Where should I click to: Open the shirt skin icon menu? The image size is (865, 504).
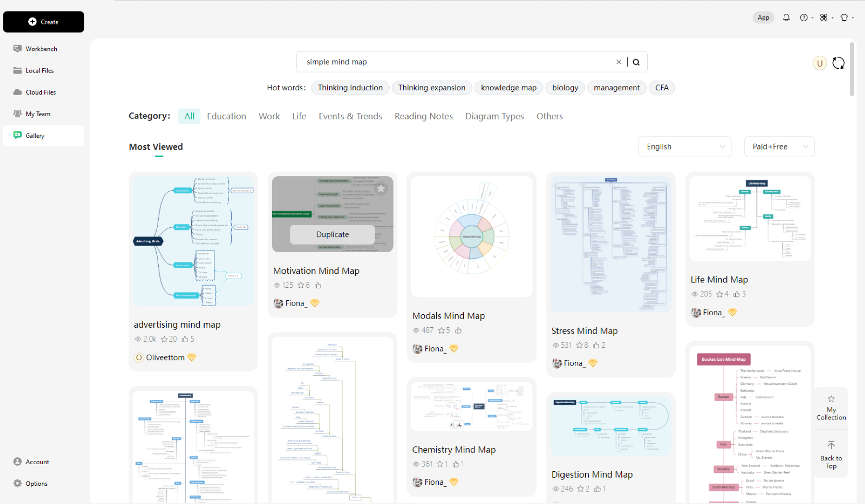click(846, 18)
